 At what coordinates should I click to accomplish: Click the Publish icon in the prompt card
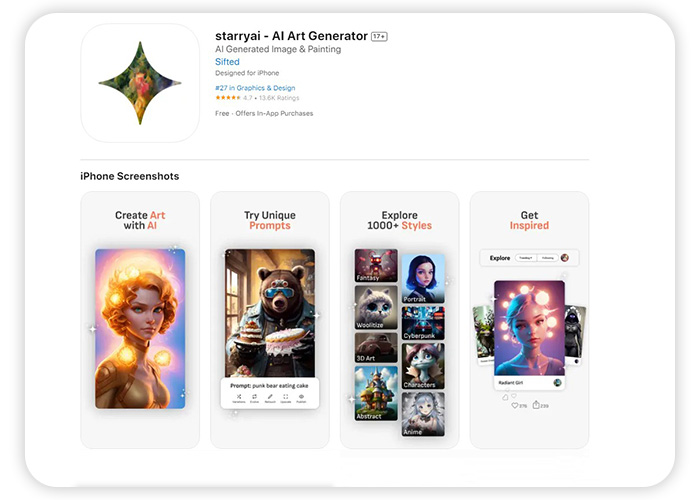click(301, 398)
